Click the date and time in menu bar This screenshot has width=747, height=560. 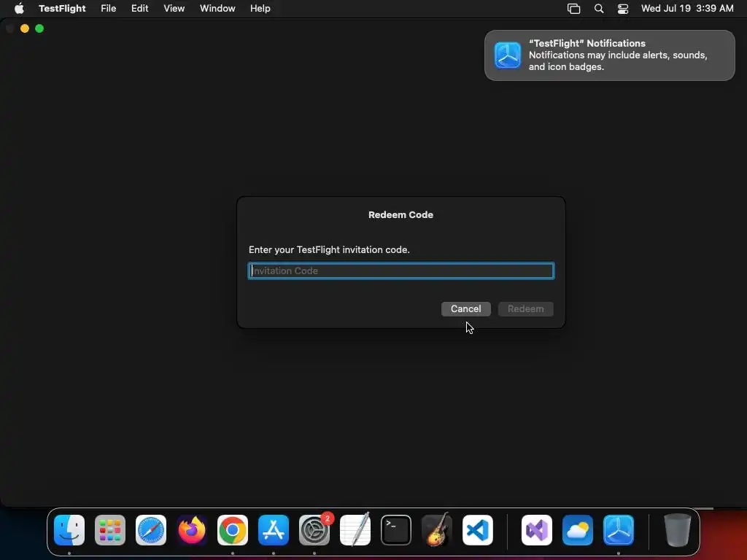[x=687, y=9]
